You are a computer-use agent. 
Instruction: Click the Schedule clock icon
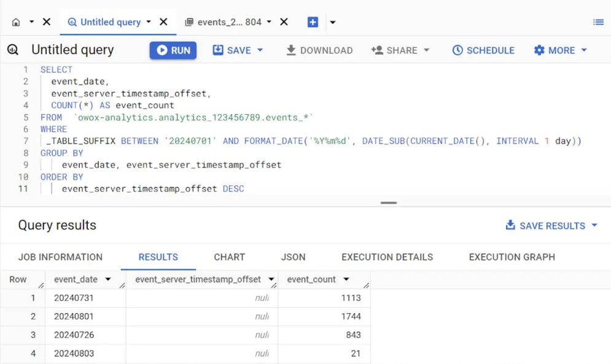[x=457, y=50]
